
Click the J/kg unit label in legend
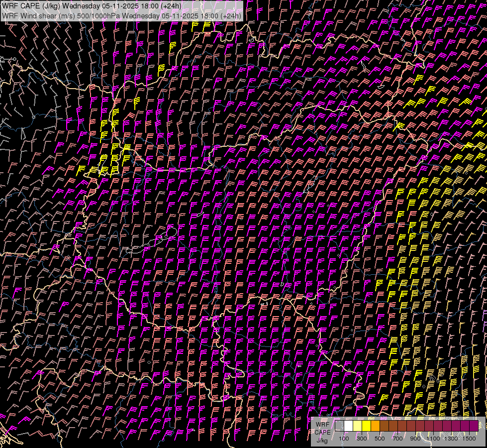click(322, 440)
